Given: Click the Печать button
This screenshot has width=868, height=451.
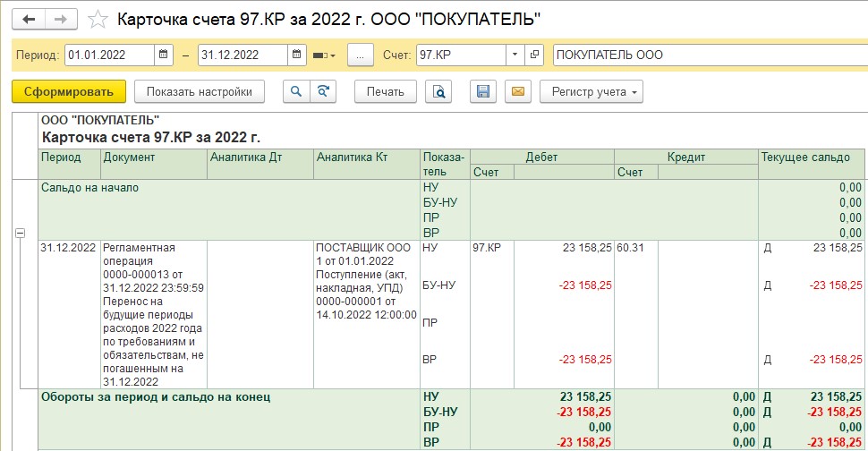Looking at the screenshot, I should (386, 92).
